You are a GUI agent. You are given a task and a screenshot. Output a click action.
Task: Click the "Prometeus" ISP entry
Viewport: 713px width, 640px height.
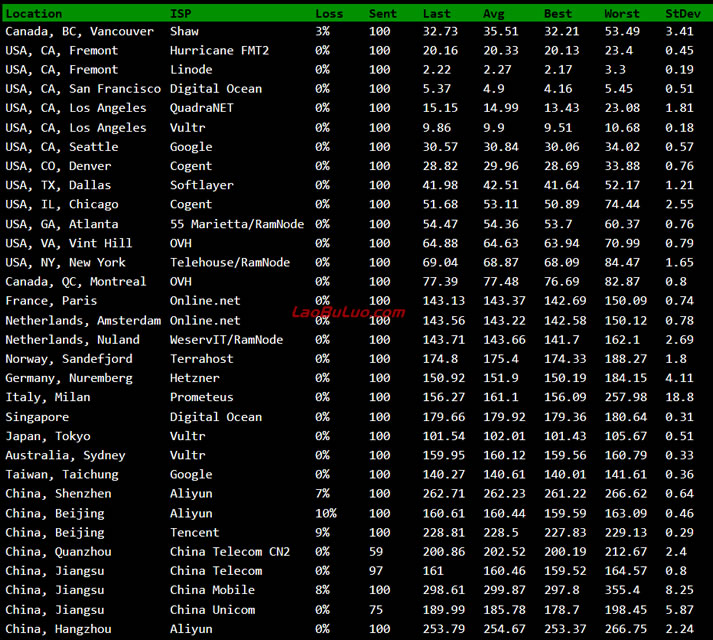pyautogui.click(x=201, y=397)
